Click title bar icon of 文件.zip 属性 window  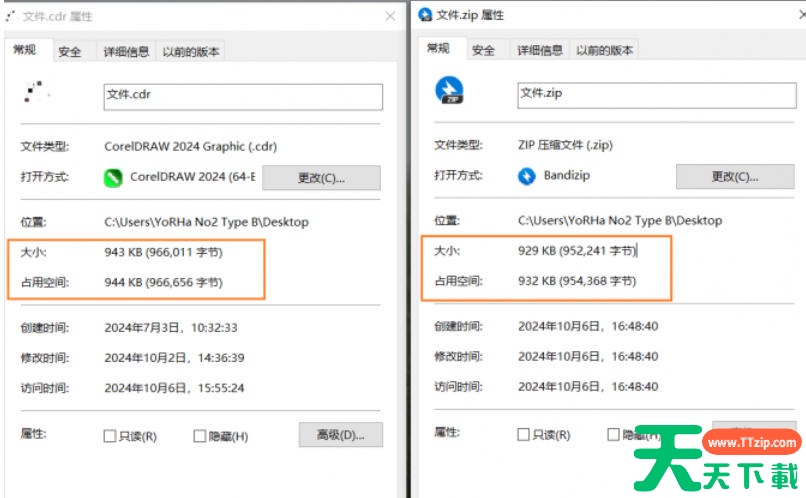pyautogui.click(x=425, y=14)
